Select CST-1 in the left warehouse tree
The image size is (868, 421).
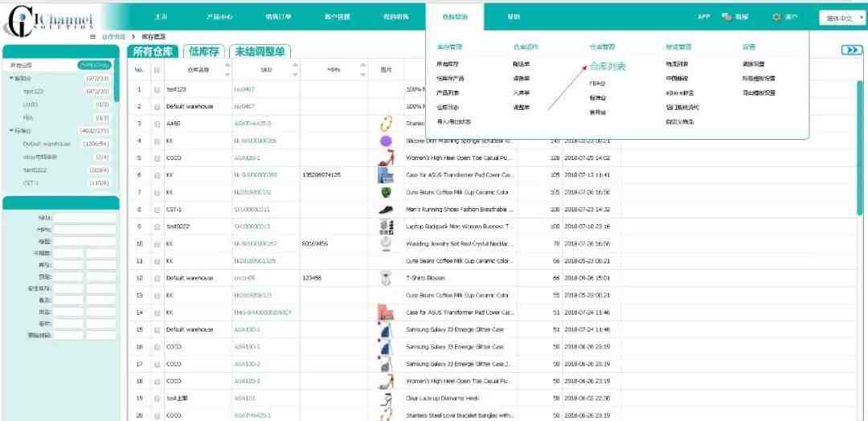coord(30,183)
